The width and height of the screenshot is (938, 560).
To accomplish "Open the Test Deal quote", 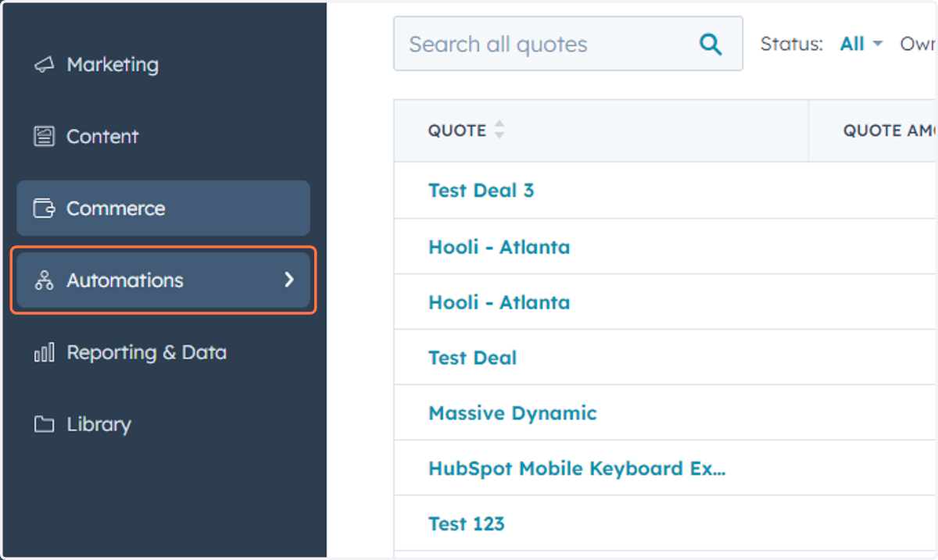I will [472, 358].
